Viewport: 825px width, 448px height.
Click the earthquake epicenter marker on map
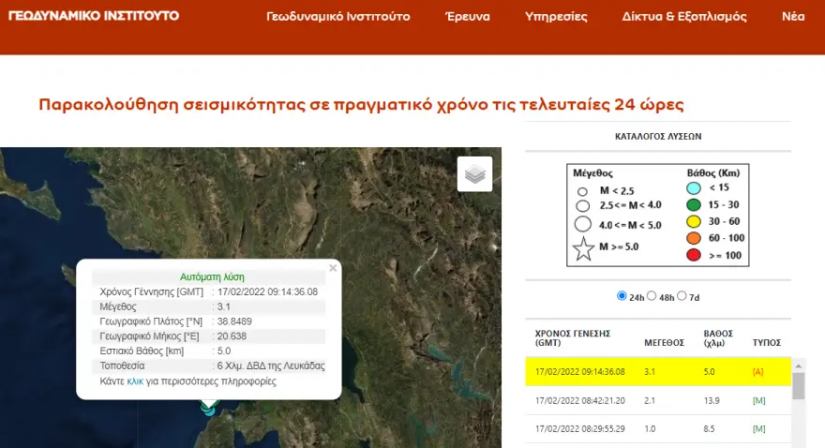click(208, 405)
